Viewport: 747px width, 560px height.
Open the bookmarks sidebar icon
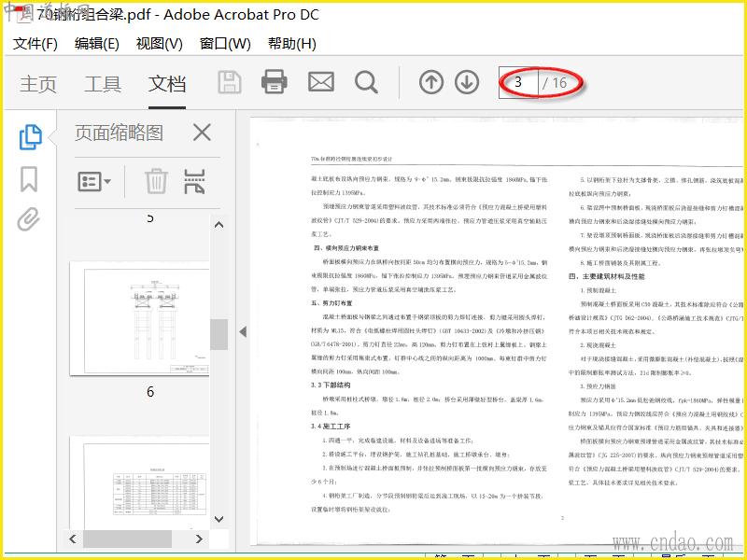pos(29,179)
